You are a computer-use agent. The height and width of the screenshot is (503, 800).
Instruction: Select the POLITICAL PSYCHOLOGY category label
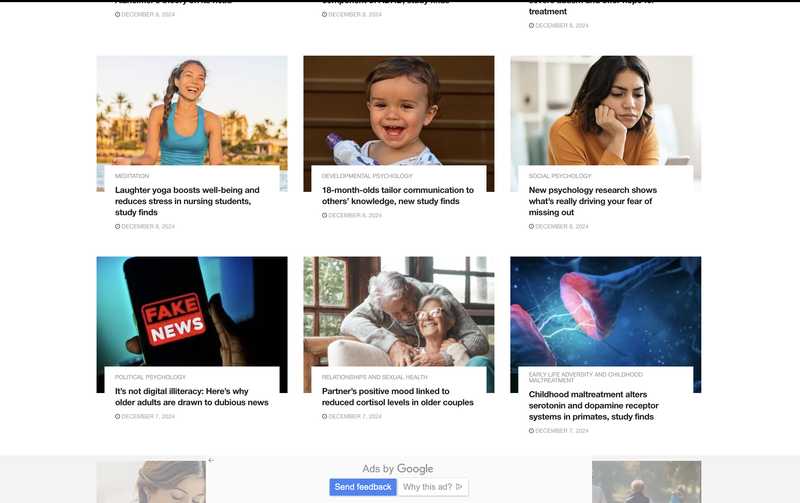(x=150, y=378)
